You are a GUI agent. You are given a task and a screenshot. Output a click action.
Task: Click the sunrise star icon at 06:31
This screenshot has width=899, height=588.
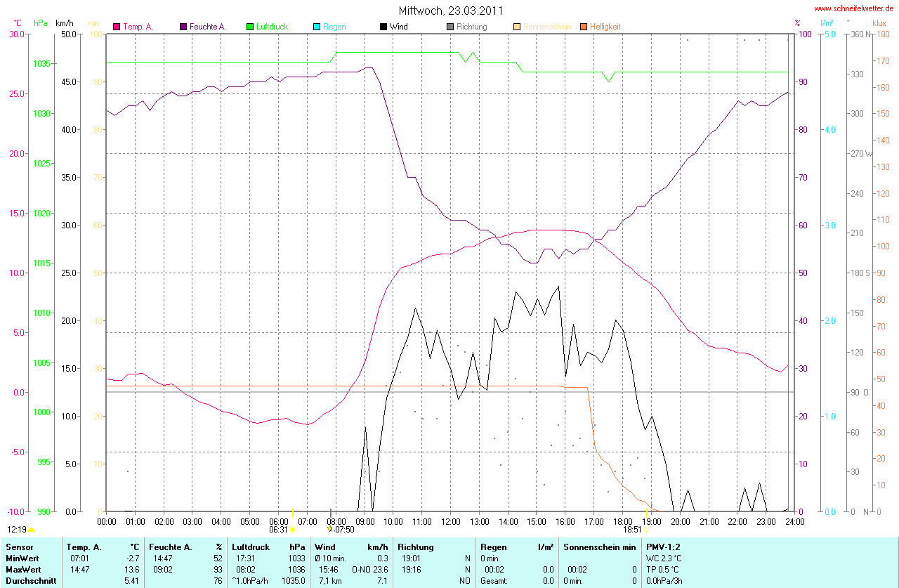click(293, 530)
